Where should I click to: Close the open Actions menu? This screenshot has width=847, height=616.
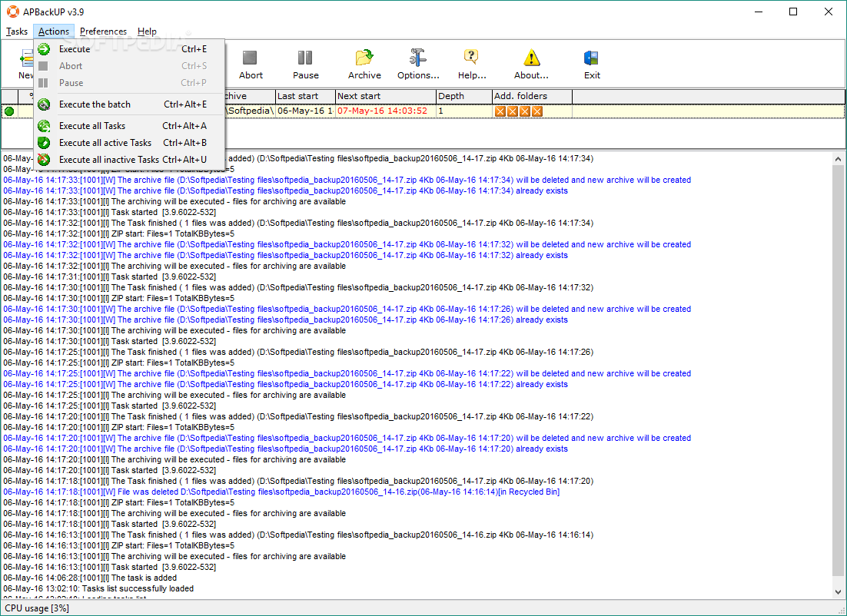coord(54,31)
